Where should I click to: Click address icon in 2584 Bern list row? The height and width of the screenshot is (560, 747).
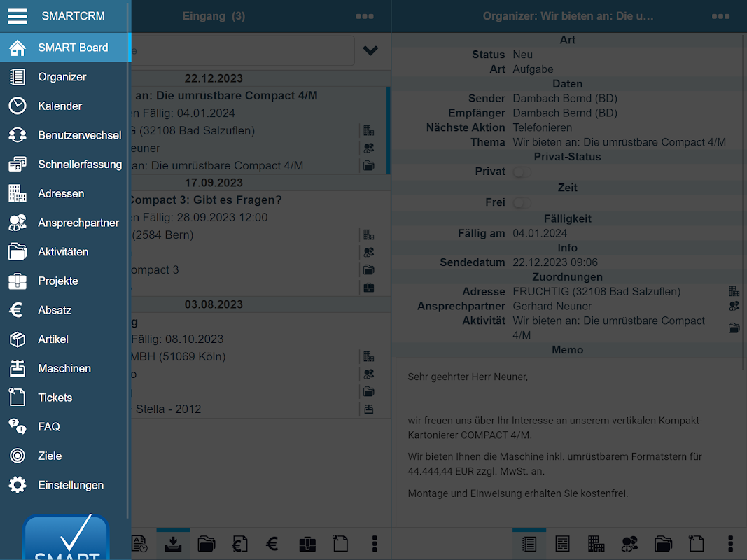[369, 234]
